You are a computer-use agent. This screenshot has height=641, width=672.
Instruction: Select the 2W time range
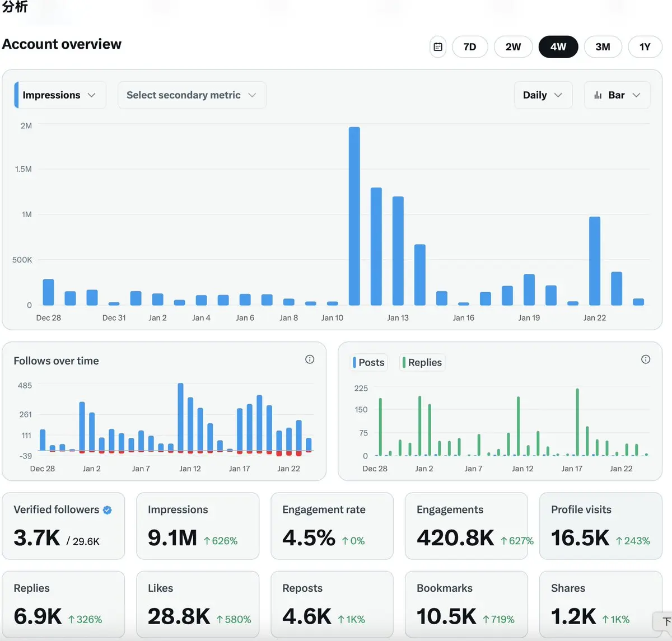click(x=513, y=47)
